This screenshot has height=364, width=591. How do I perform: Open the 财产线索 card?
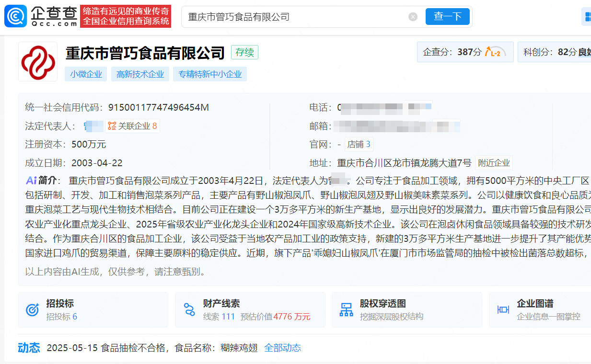point(250,310)
